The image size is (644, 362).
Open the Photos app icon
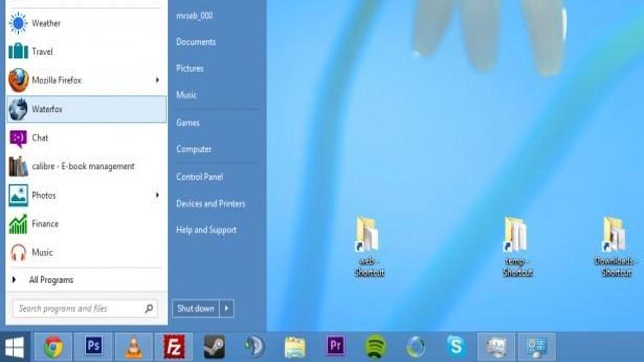[18, 195]
